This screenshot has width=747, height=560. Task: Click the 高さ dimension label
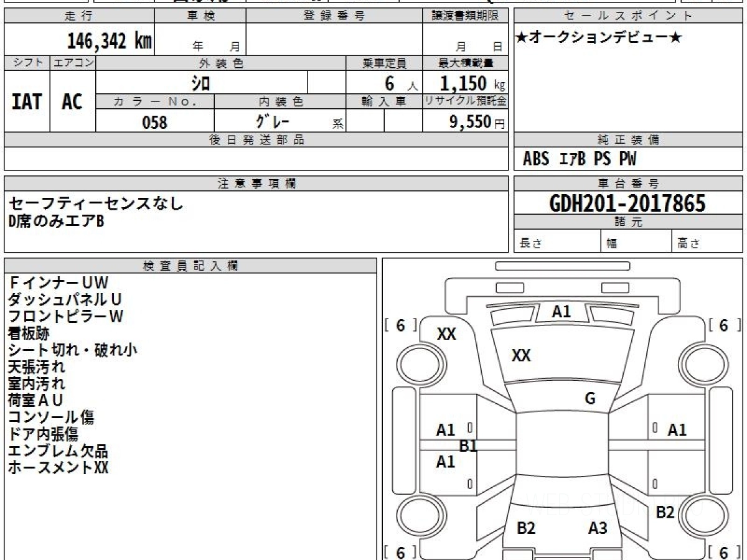click(688, 244)
